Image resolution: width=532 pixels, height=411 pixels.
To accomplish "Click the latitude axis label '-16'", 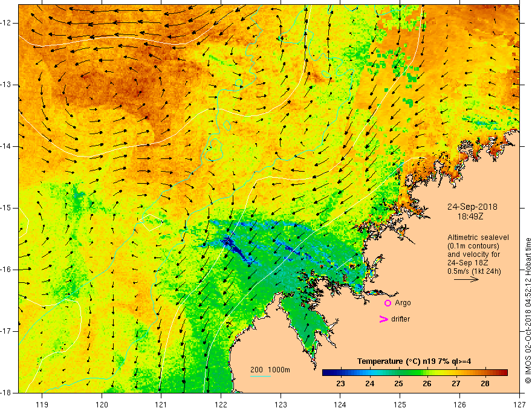I will [7, 270].
